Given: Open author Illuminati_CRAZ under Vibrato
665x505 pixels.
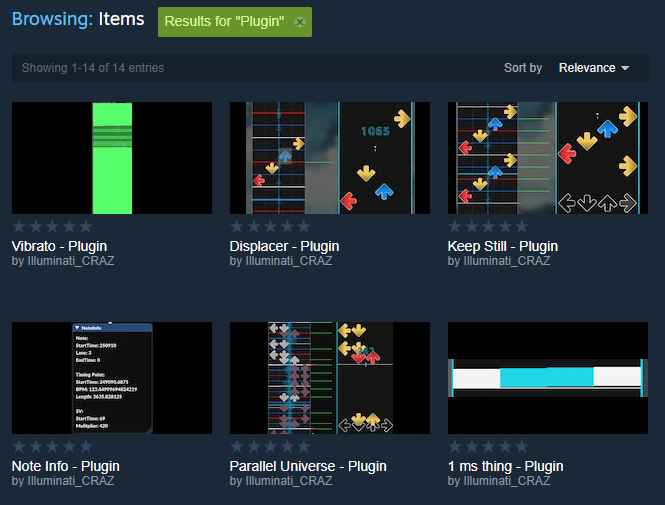Looking at the screenshot, I should click(x=71, y=261).
